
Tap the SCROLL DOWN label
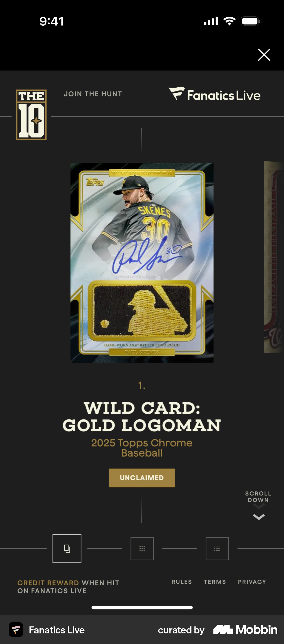[x=258, y=496]
